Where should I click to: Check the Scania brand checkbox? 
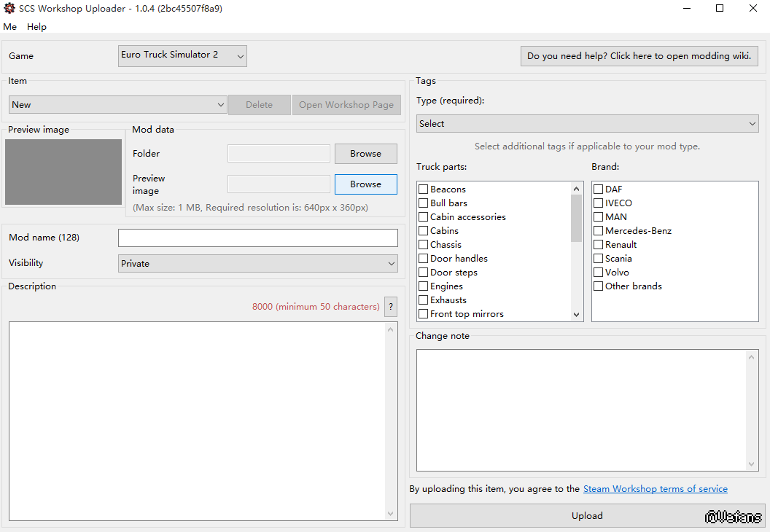click(598, 259)
